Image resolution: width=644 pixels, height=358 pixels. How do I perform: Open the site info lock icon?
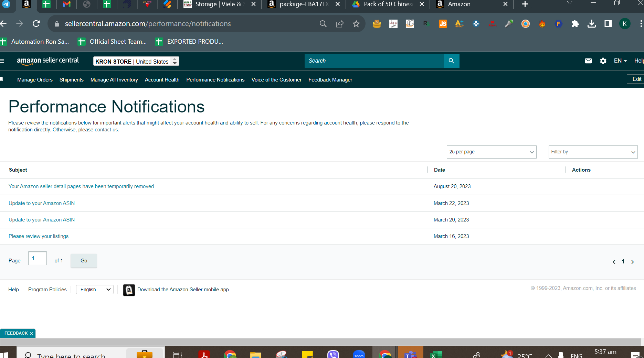57,24
